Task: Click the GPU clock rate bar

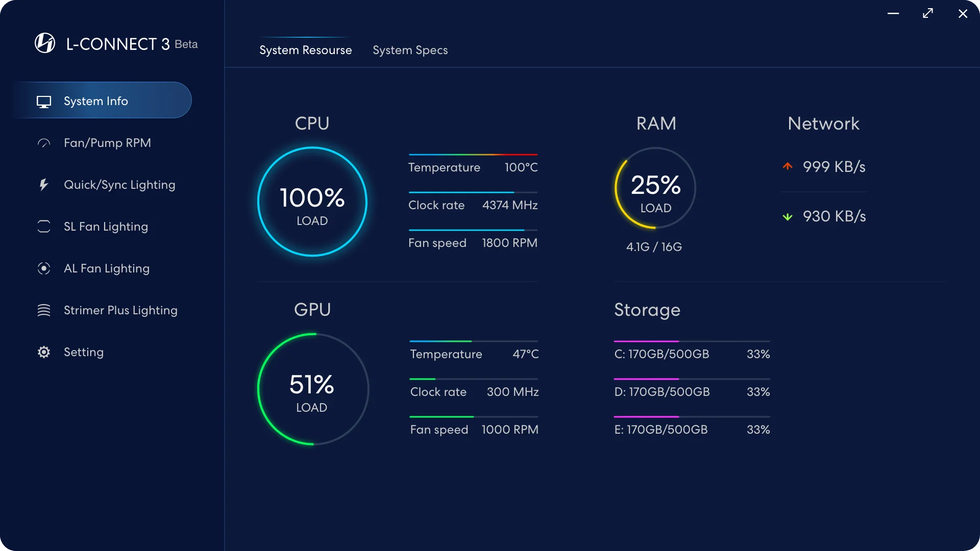Action: click(474, 379)
